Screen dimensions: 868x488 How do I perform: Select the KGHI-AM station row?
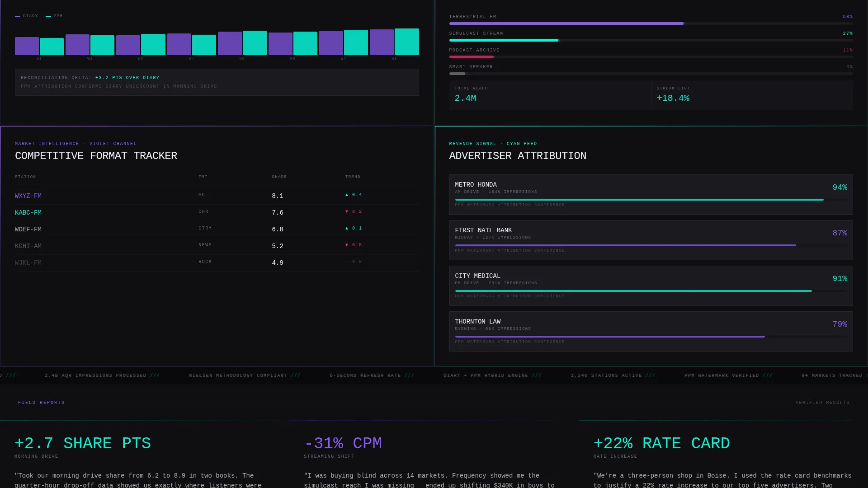(x=217, y=246)
